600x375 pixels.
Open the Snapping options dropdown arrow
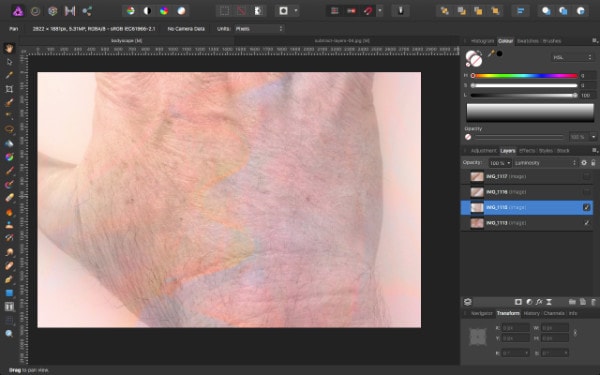pos(380,11)
